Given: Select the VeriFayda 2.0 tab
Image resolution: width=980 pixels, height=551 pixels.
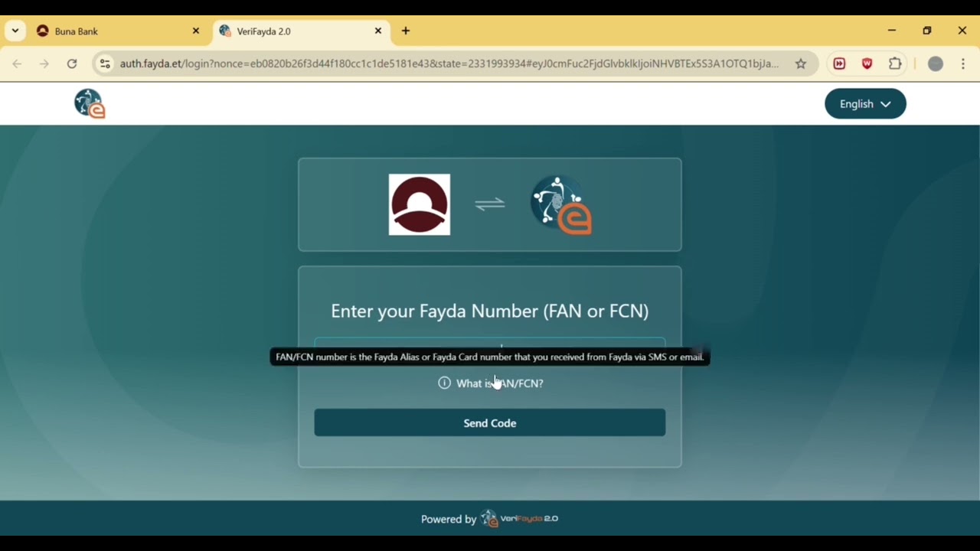Looking at the screenshot, I should [301, 31].
